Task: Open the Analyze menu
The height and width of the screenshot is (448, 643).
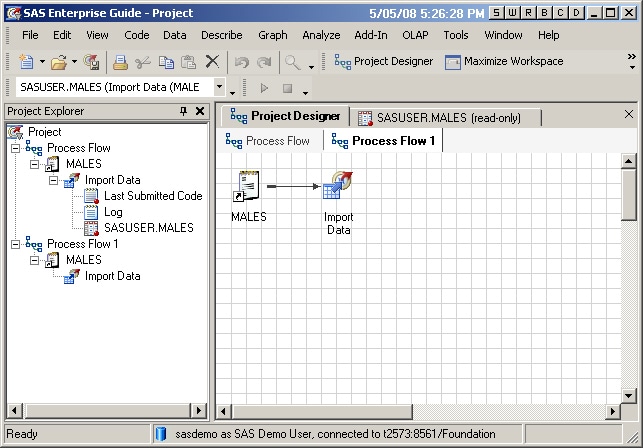Action: [x=321, y=35]
